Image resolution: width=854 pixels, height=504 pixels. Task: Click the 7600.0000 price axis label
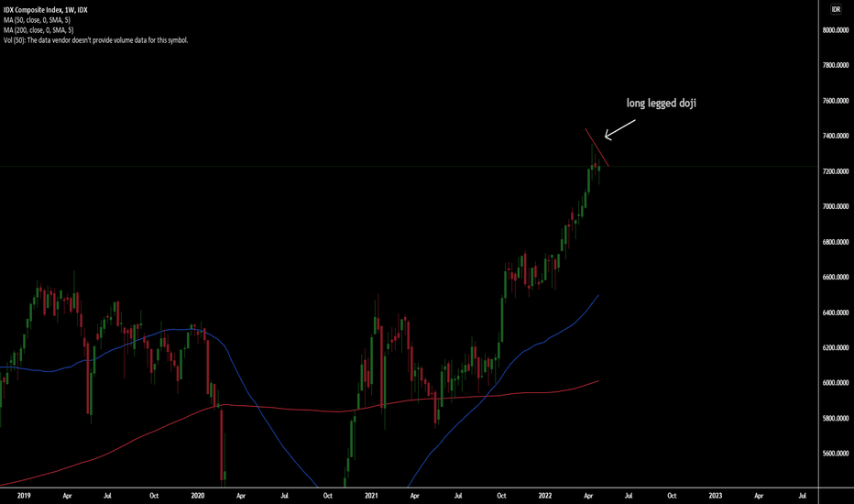[x=836, y=101]
